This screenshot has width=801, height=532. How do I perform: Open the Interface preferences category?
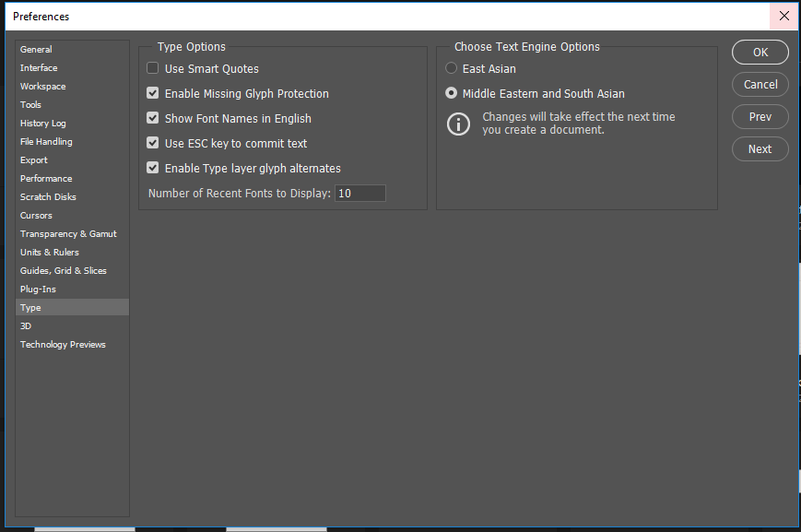[x=72, y=68]
